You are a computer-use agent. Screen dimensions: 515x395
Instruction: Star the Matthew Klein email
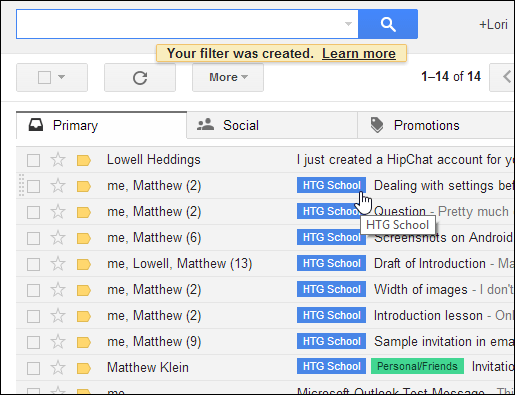58,368
